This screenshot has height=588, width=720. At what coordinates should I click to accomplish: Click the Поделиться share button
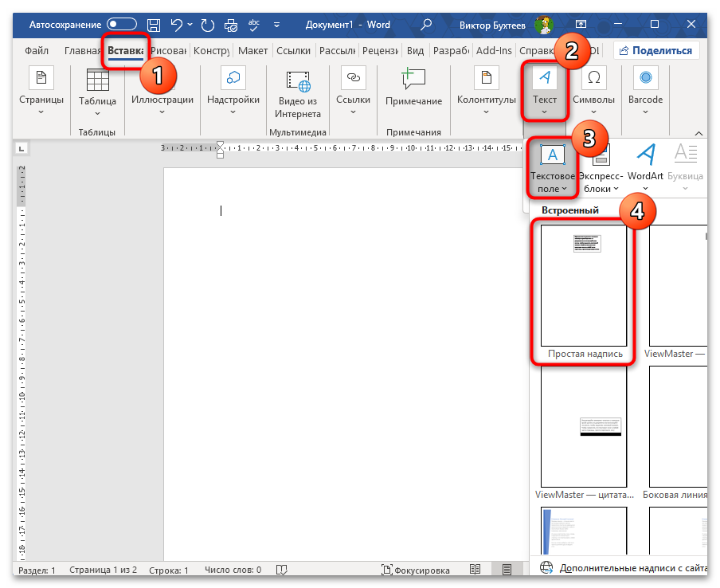(655, 50)
